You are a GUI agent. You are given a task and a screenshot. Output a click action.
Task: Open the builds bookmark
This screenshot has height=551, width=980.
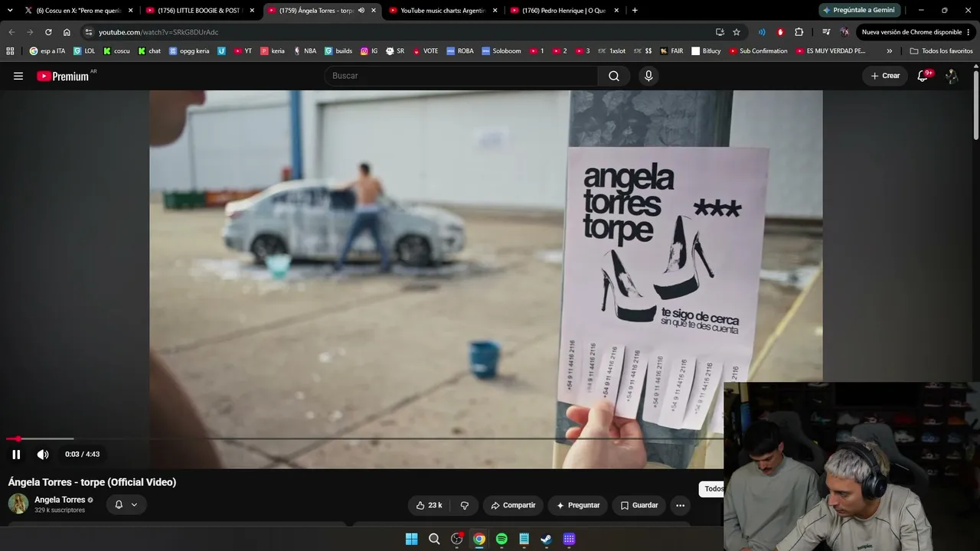[x=338, y=51]
